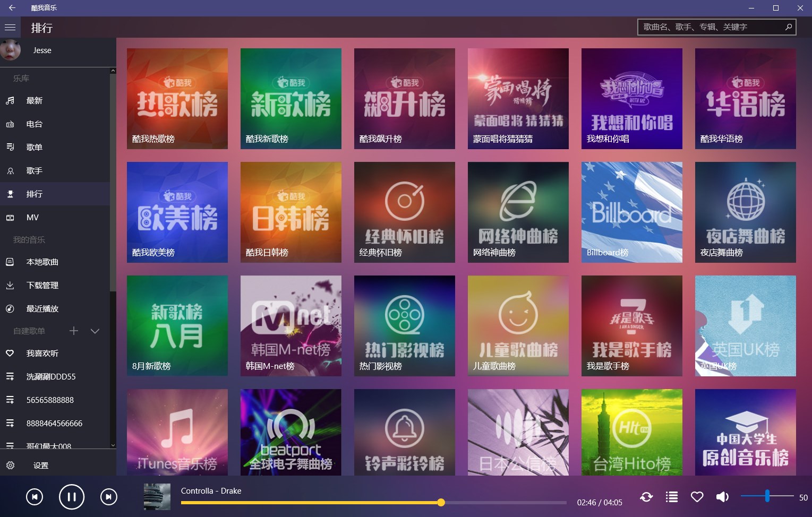The height and width of the screenshot is (517, 812).
Task: Open the 我喜欢听 favorites playlist
Action: coord(55,353)
